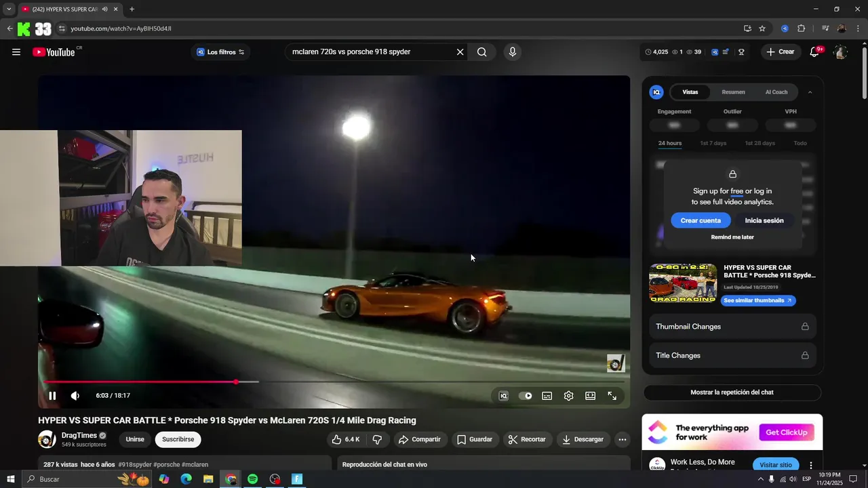Select the AI Coach tab
Viewport: 868px width, 488px height.
coord(776,92)
